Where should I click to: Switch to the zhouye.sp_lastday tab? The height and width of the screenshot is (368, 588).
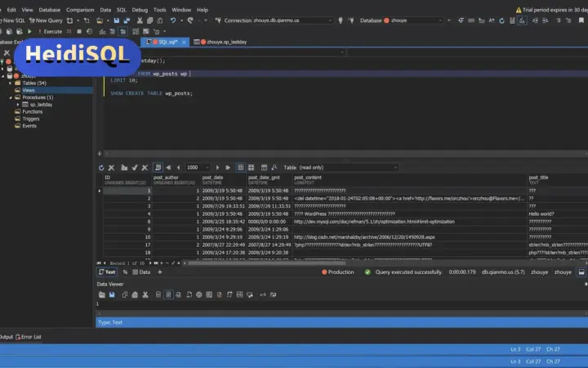pyautogui.click(x=220, y=42)
